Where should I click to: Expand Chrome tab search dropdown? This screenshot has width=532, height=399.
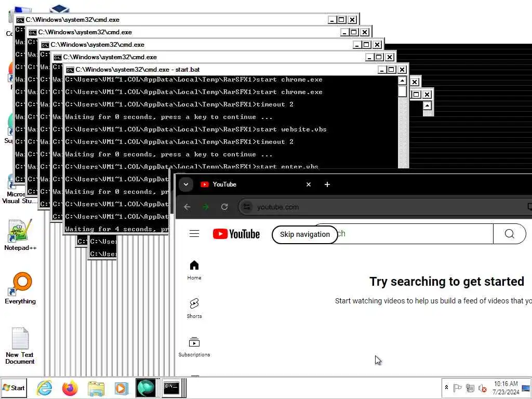[185, 184]
